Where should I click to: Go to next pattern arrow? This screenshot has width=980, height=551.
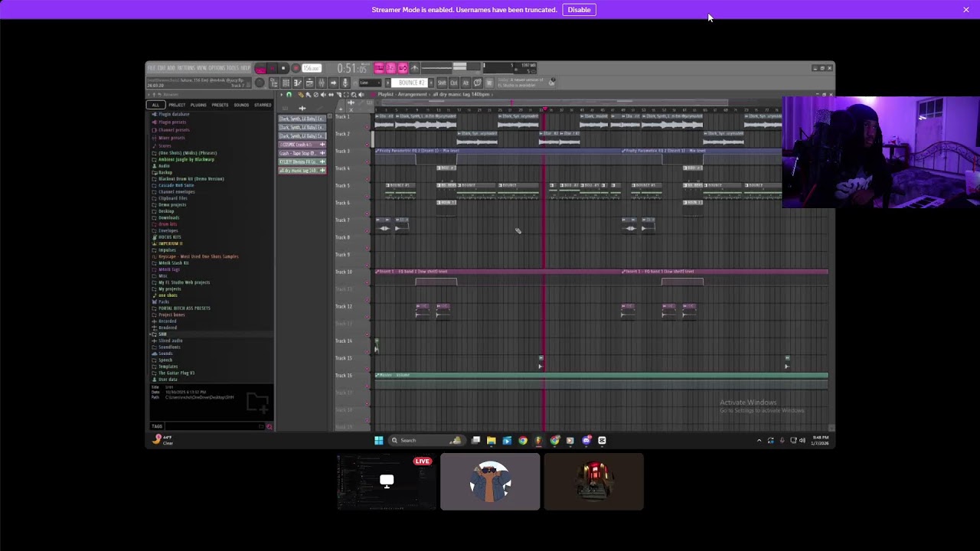click(431, 83)
